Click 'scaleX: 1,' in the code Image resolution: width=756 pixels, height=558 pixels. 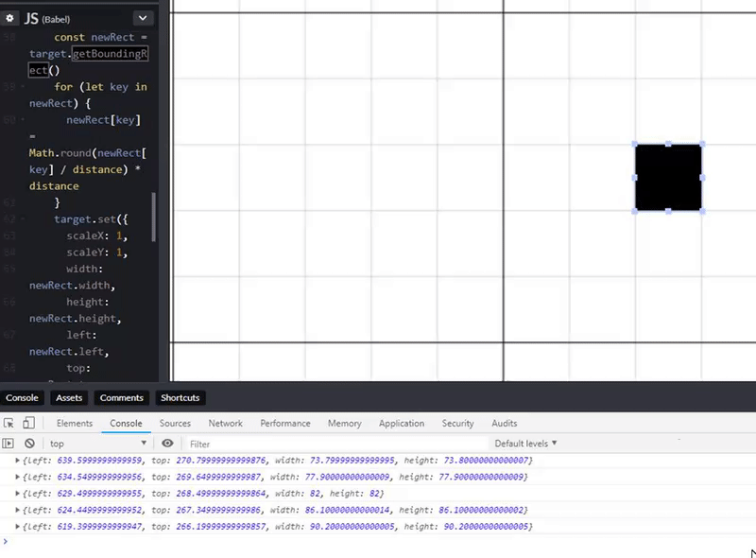click(97, 235)
